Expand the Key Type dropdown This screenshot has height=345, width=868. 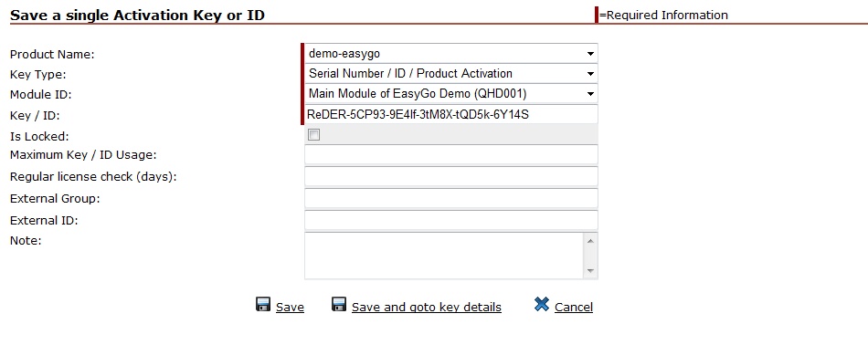tap(451, 74)
